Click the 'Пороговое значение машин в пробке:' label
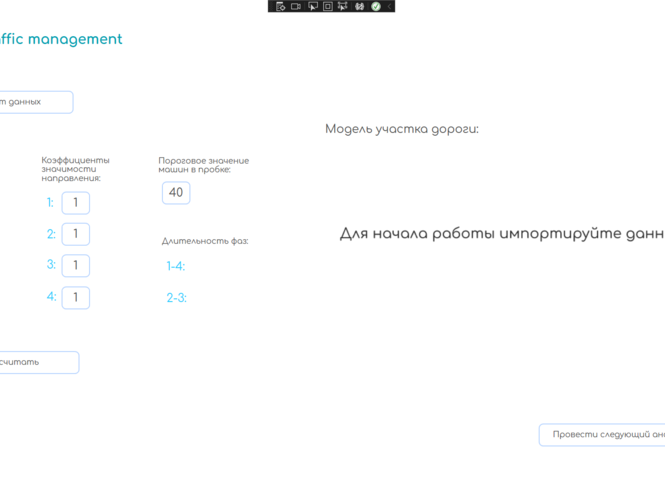The width and height of the screenshot is (665, 495). click(x=204, y=165)
